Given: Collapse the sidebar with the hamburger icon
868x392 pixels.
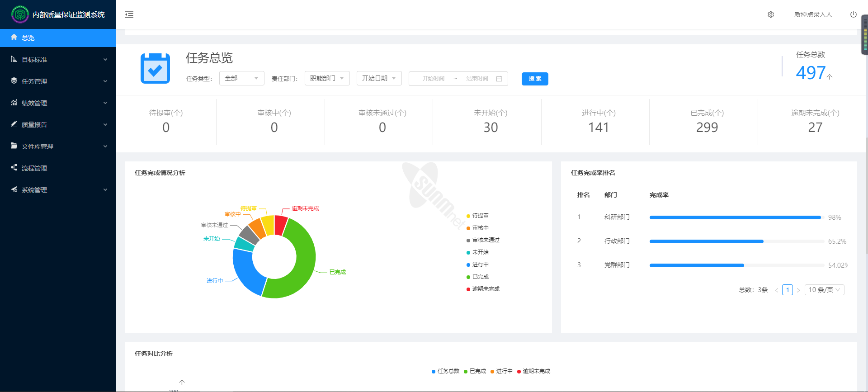Looking at the screenshot, I should 129,14.
